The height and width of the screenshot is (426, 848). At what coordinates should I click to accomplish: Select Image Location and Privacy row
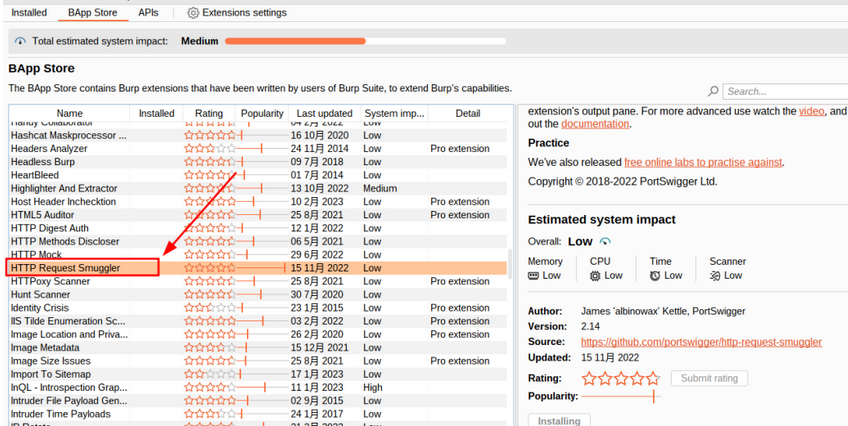pyautogui.click(x=257, y=334)
